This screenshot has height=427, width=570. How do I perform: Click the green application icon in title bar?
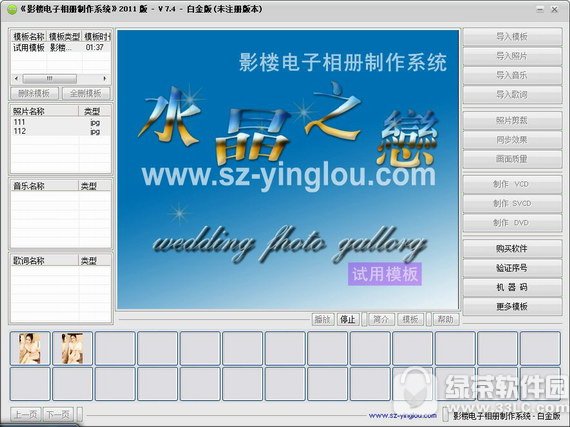[12, 10]
